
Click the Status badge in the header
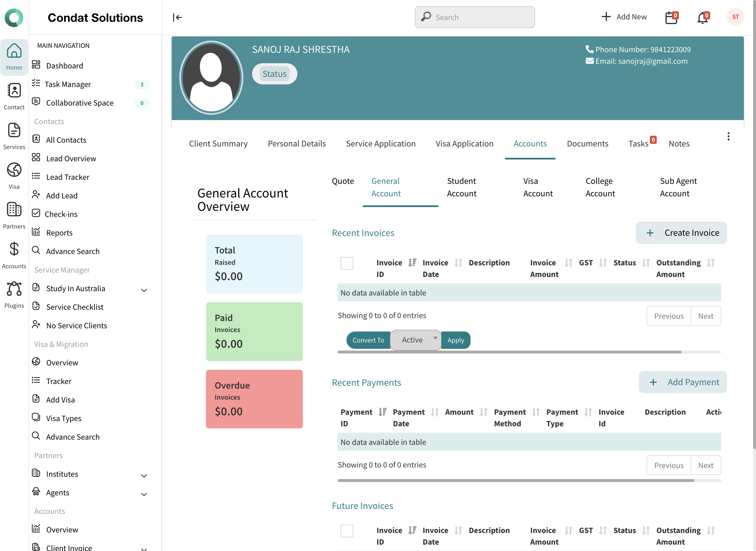coord(274,74)
